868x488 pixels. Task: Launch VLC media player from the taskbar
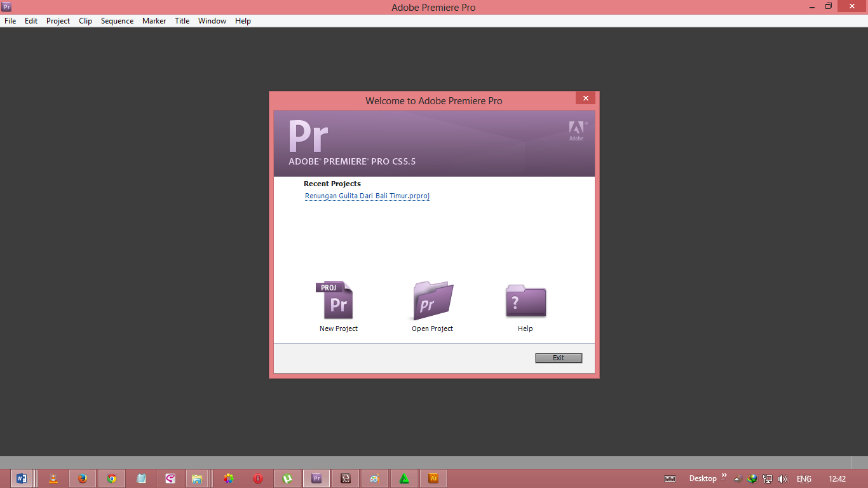click(x=53, y=478)
